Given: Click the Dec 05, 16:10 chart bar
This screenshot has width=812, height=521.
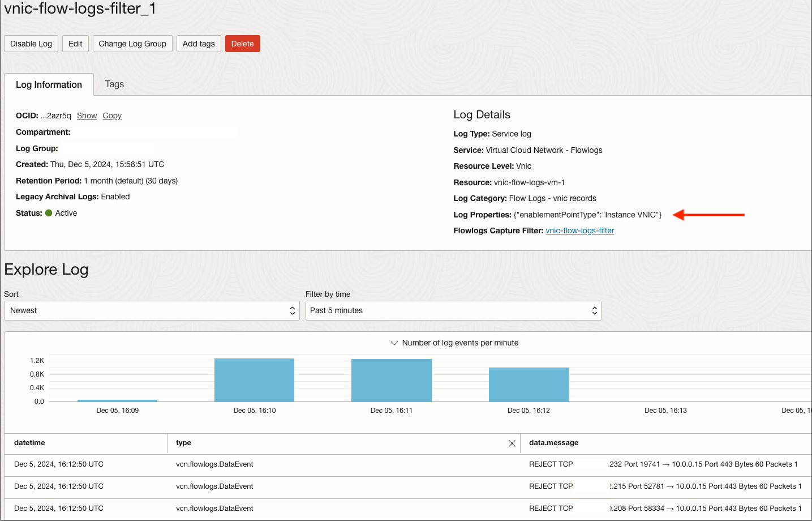Looking at the screenshot, I should (254, 380).
